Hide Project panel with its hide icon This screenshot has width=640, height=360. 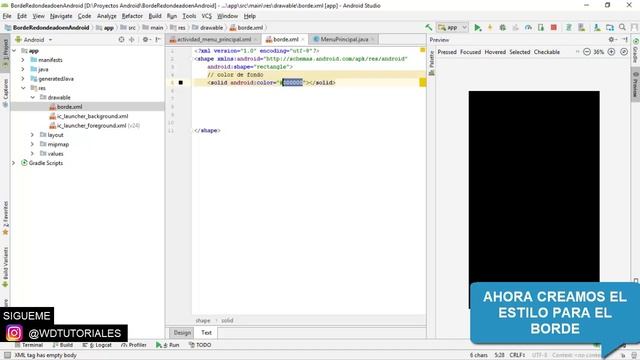tap(158, 40)
